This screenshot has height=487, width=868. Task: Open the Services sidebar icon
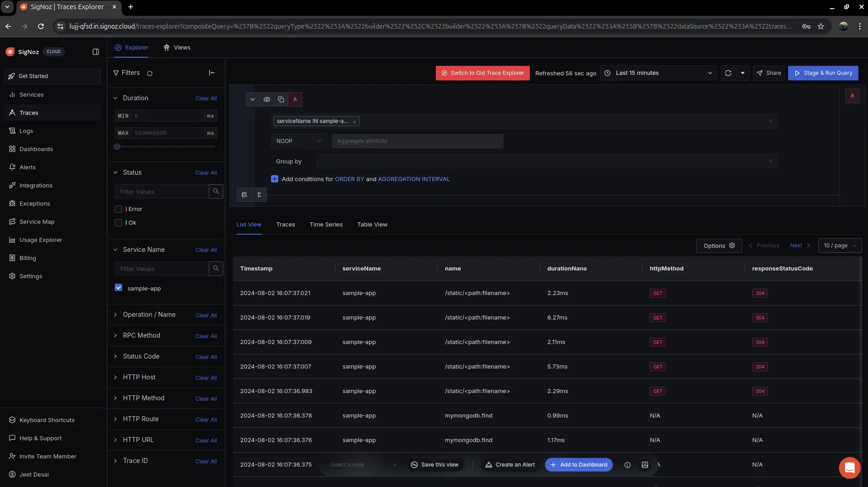12,94
